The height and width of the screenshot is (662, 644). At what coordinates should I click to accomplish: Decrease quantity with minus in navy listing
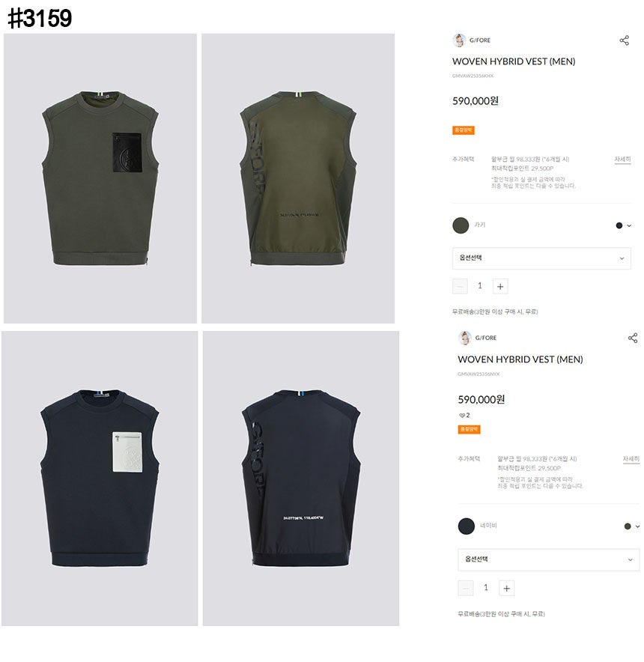(466, 588)
